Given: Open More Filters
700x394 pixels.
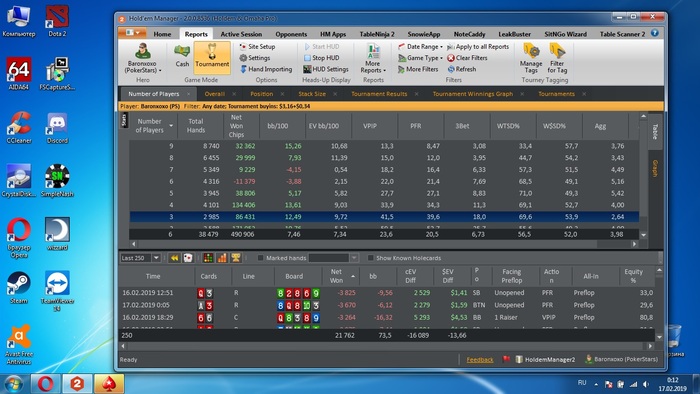Looking at the screenshot, I should 418,69.
